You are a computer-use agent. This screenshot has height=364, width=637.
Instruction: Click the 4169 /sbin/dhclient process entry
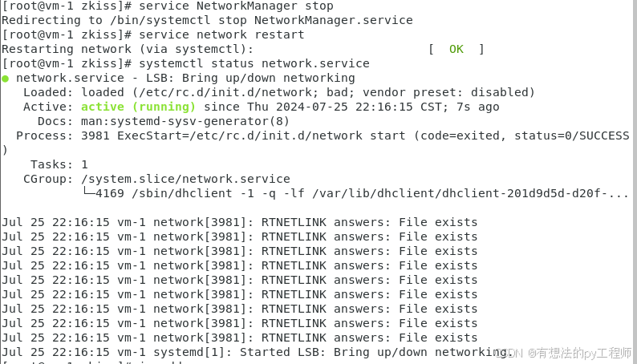click(362, 193)
